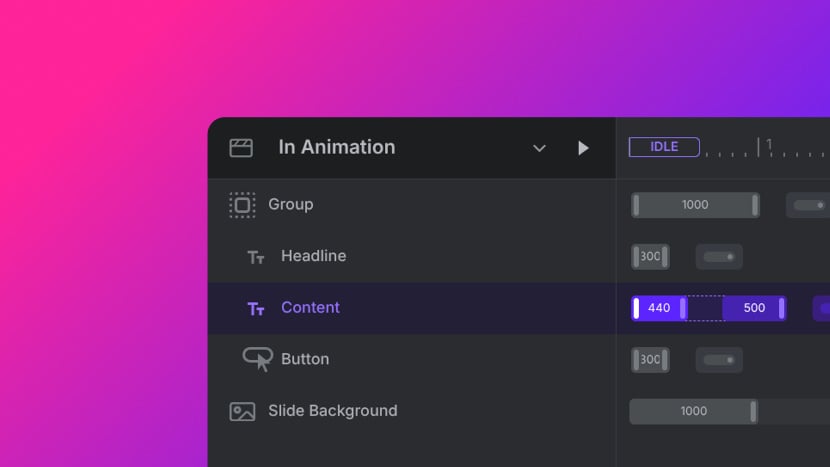Open the In Animation dropdown chevron
The width and height of the screenshot is (830, 467).
point(539,148)
